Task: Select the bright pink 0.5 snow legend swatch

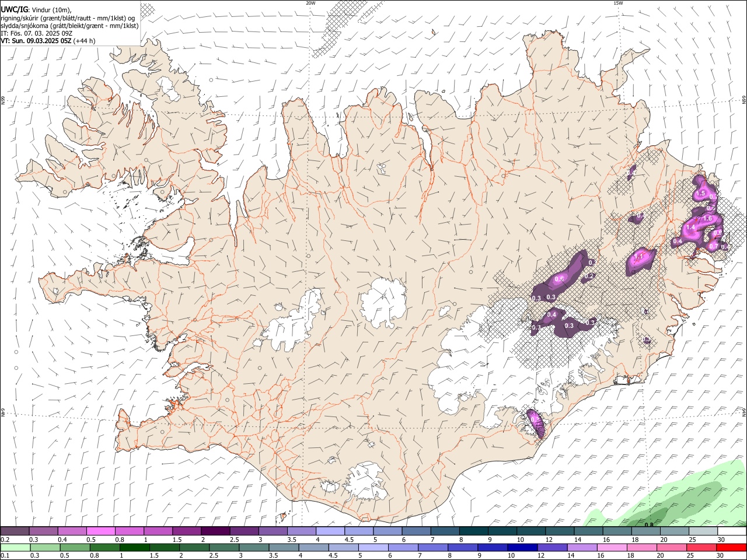Action: 100,531
